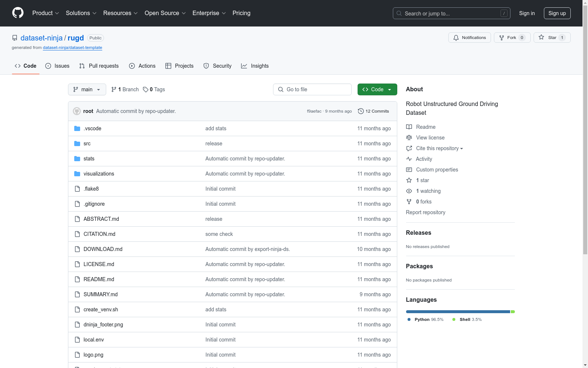Open the local.env file
This screenshot has width=588, height=368.
tap(94, 340)
